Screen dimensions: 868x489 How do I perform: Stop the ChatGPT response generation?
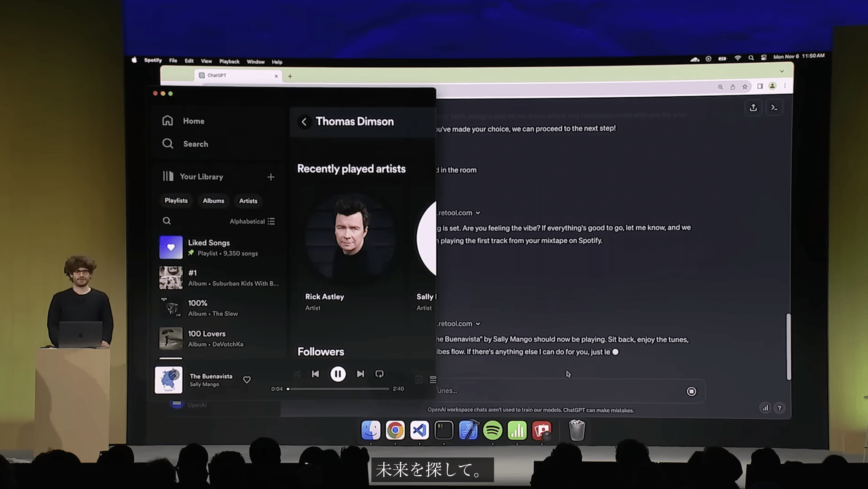pos(691,391)
